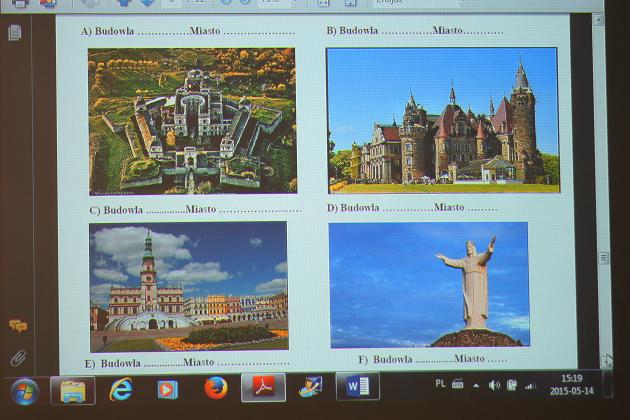Open the page thumbnails panel
Image resolution: width=630 pixels, height=420 pixels.
coord(15,33)
